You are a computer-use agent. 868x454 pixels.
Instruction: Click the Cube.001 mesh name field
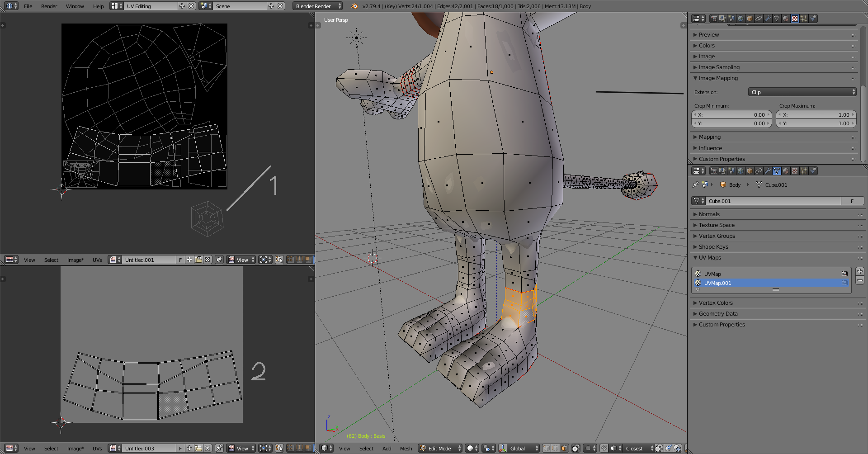coord(774,201)
